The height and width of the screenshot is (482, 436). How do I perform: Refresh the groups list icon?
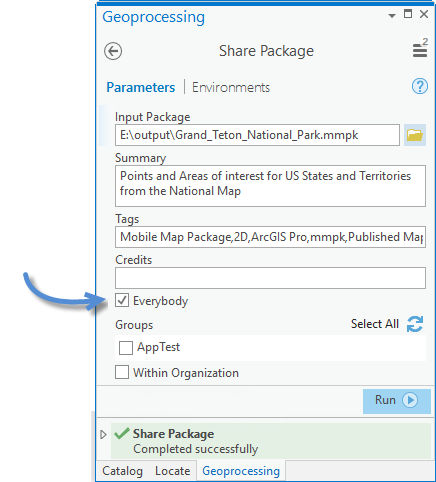[x=415, y=324]
